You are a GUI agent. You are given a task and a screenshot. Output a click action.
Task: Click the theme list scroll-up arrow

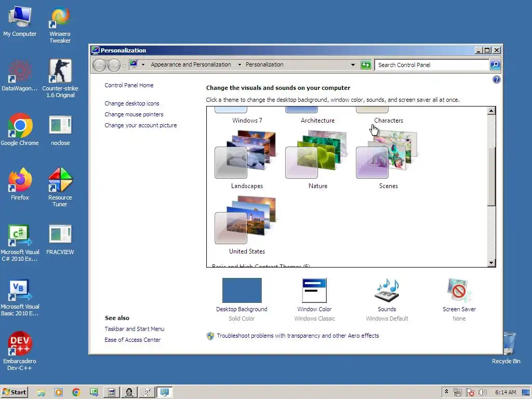click(491, 111)
